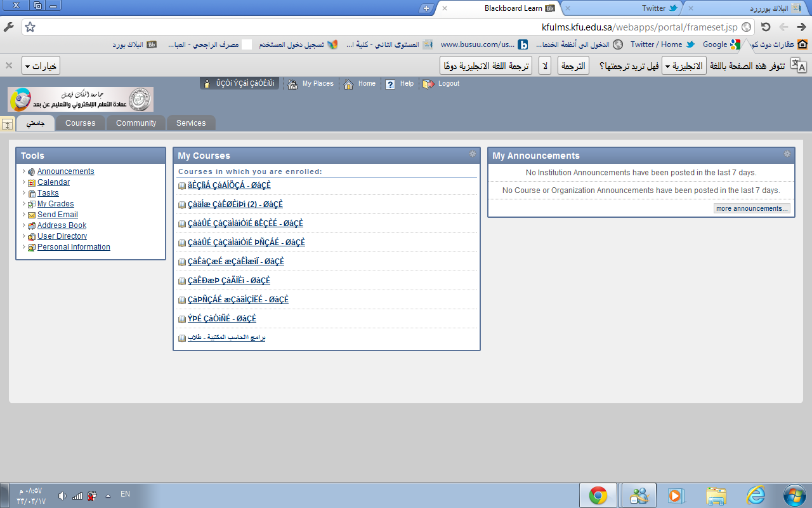Click the Help question mark icon
This screenshot has height=508, width=812.
tap(390, 84)
